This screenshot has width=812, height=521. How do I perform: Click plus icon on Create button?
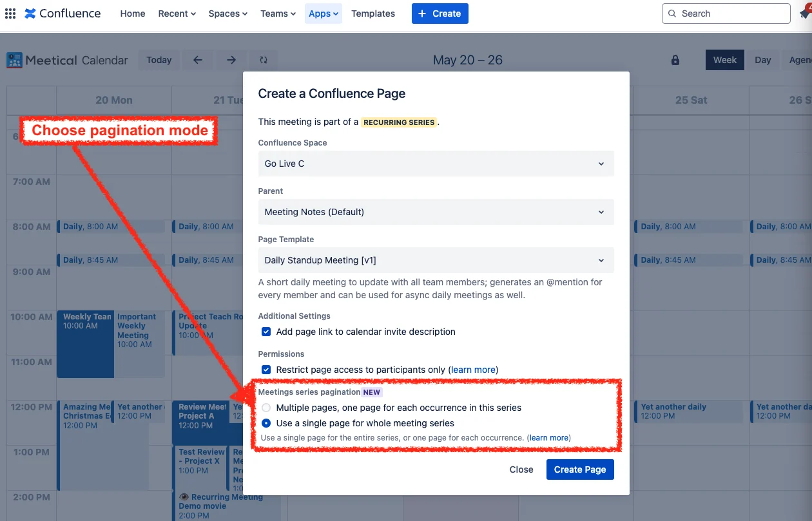click(422, 14)
